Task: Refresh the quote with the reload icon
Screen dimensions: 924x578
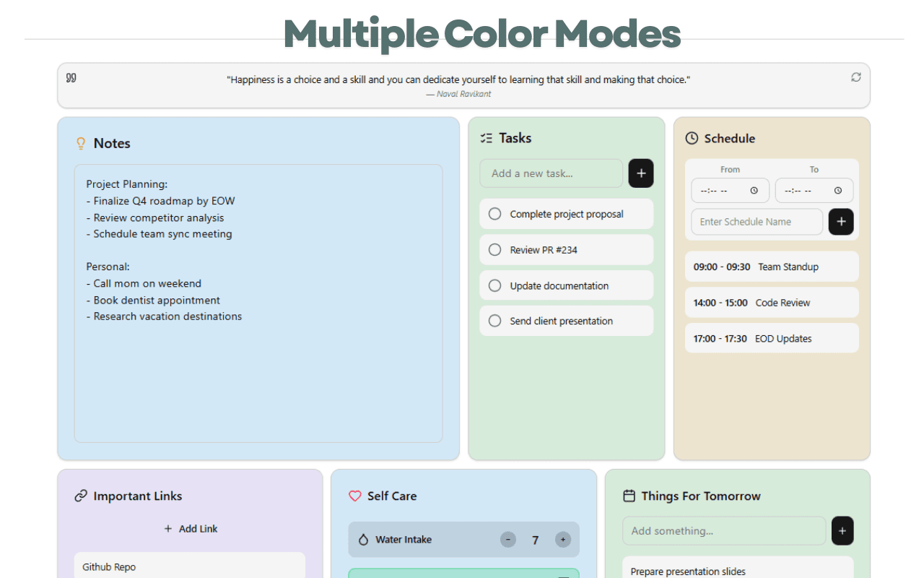Action: (x=855, y=77)
